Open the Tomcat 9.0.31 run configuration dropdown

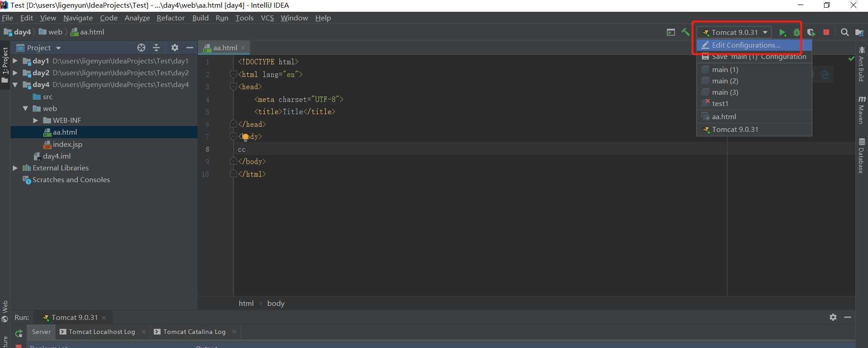(734, 32)
